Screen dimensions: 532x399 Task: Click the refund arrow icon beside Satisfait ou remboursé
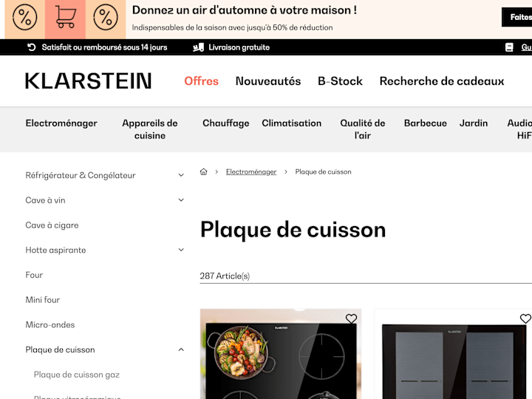click(32, 47)
